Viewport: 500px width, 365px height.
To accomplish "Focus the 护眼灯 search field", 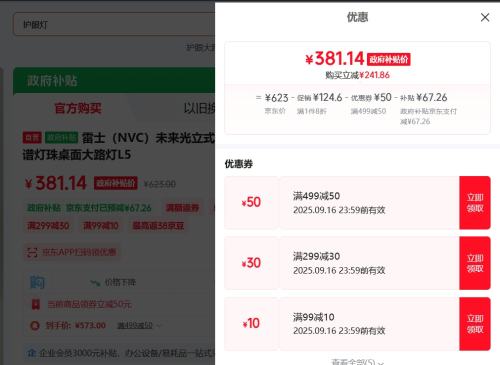I will point(114,24).
